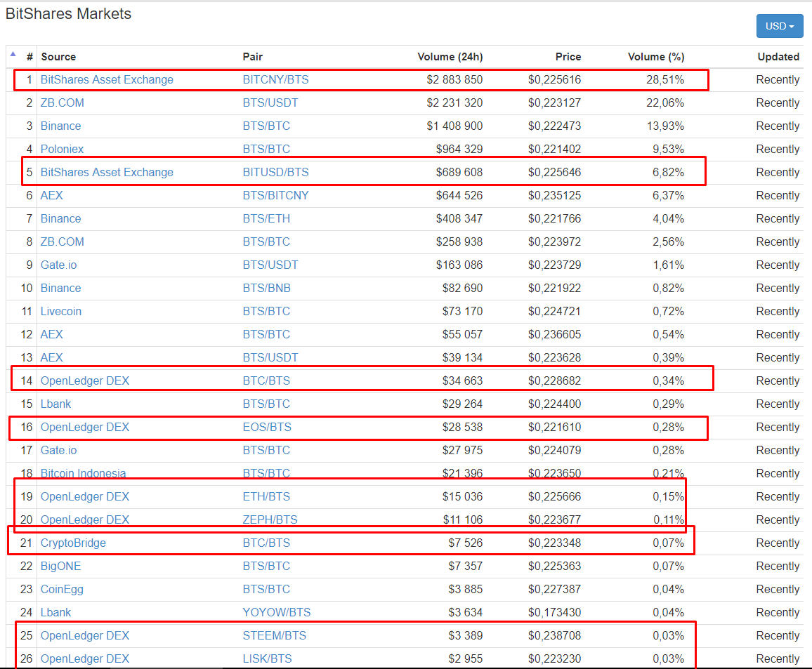
Task: Open the ZEPH/BTS pair link
Action: (x=270, y=519)
